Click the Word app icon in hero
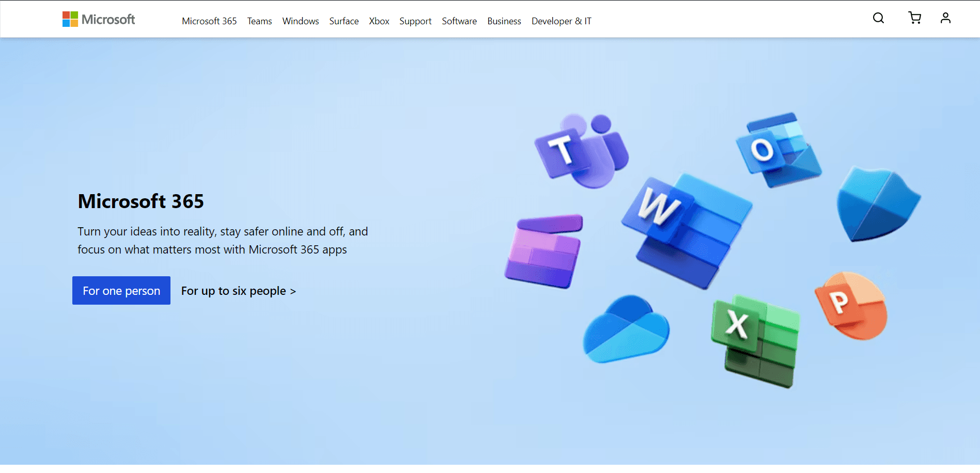The width and height of the screenshot is (980, 473). click(687, 231)
